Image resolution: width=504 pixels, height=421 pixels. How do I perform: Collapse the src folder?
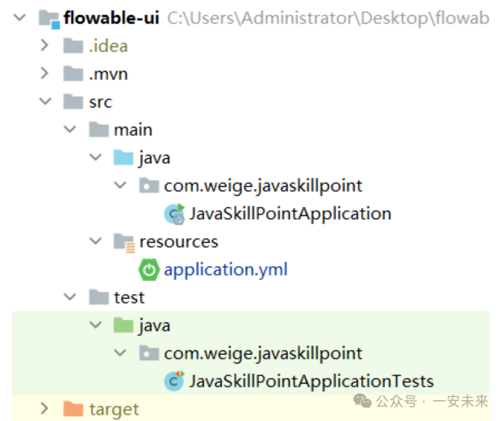click(x=45, y=102)
